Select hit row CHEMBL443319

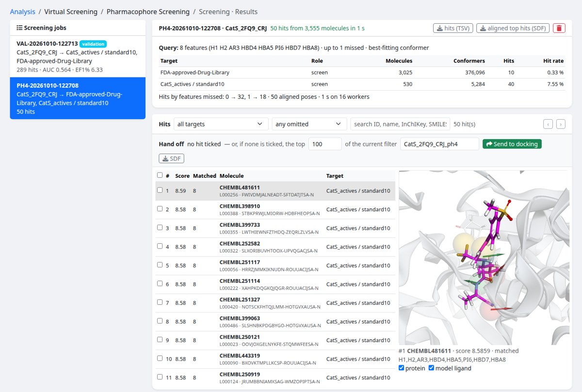275,359
